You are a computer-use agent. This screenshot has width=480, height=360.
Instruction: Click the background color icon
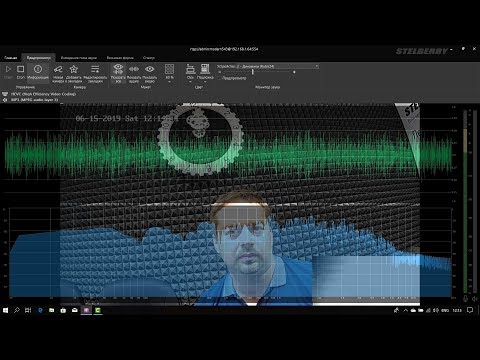tap(190, 69)
